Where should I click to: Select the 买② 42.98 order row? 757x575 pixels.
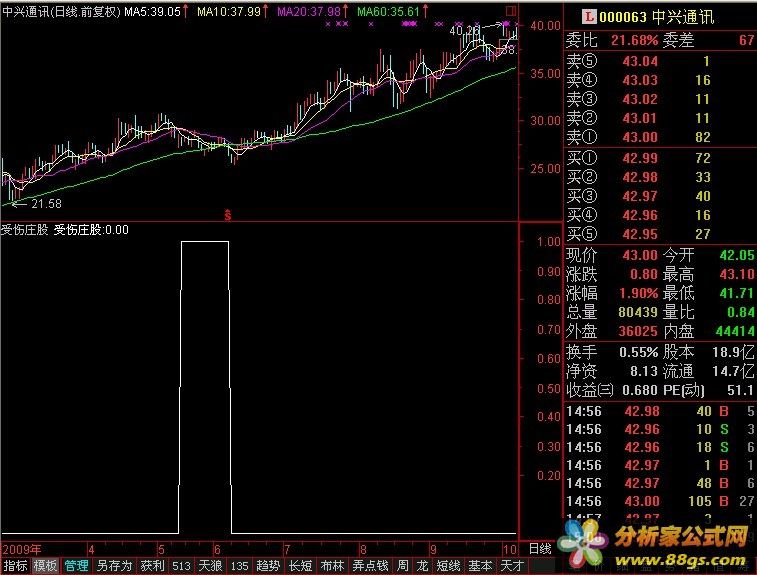click(659, 177)
